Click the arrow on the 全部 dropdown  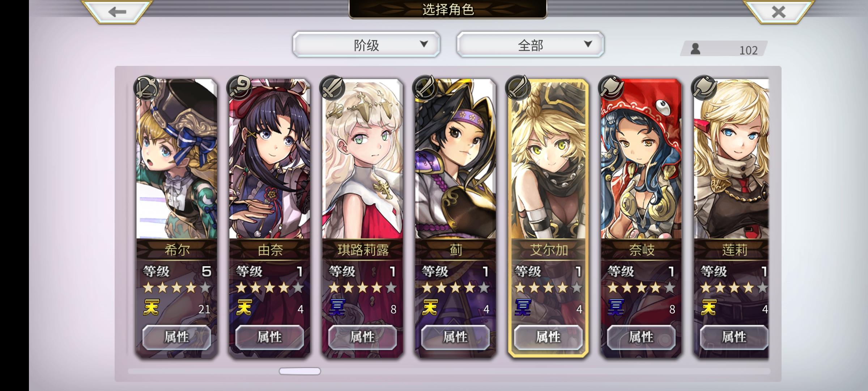588,44
